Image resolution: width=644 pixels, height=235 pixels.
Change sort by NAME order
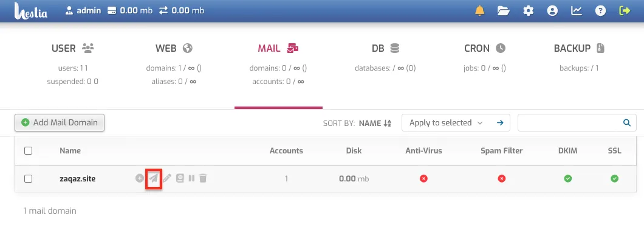[x=375, y=123]
